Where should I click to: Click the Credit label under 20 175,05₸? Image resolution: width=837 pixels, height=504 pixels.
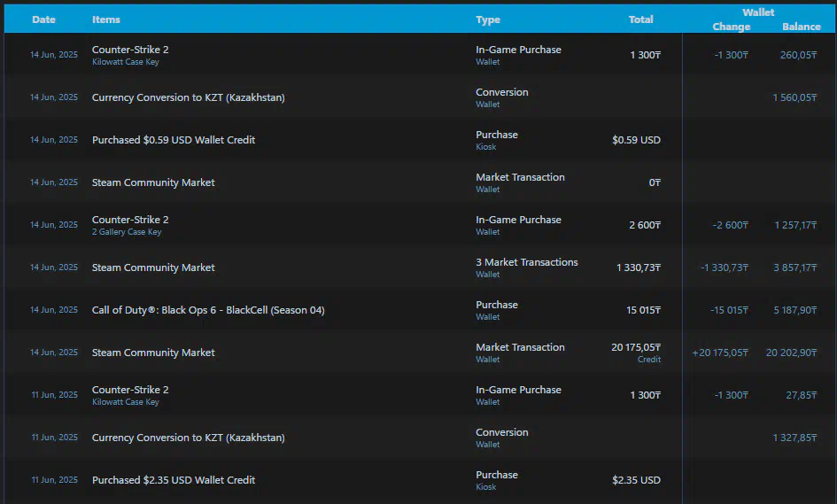pyautogui.click(x=649, y=360)
